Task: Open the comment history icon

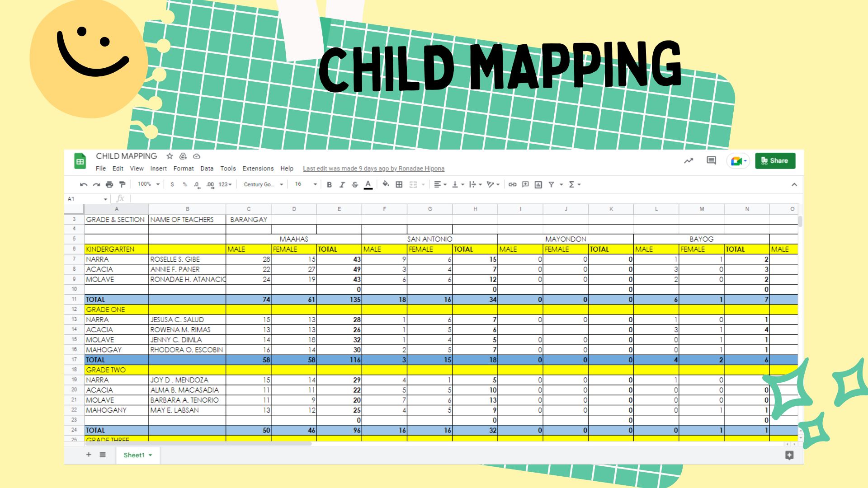Action: tap(711, 160)
